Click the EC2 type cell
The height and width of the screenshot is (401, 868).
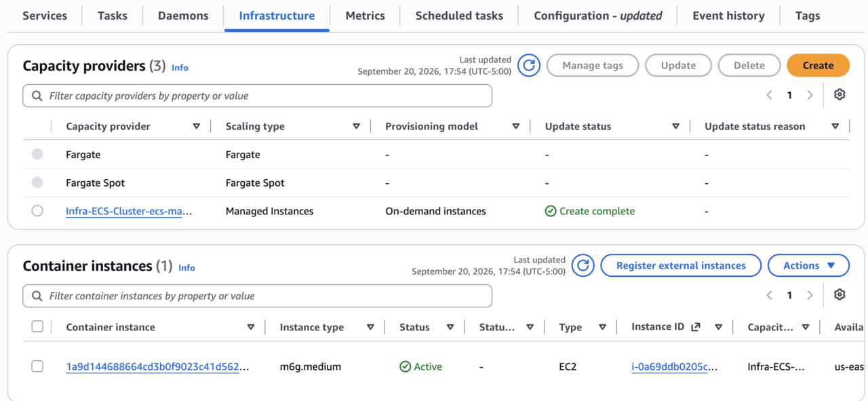click(x=568, y=366)
